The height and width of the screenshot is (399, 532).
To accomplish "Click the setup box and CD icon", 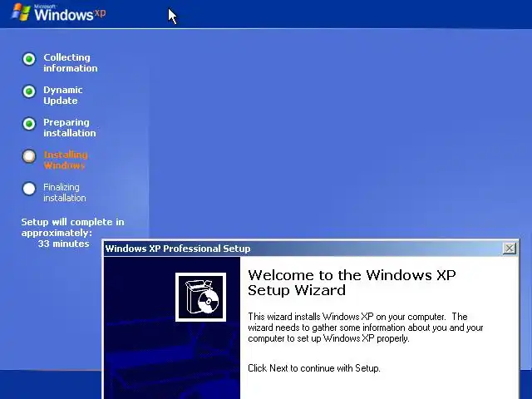I will pos(200,297).
